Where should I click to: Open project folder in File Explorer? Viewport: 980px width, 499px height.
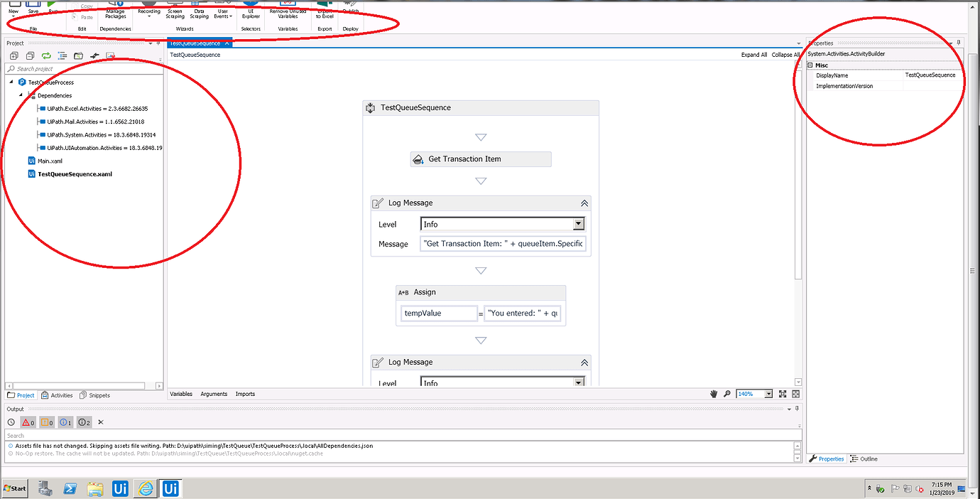tap(78, 55)
